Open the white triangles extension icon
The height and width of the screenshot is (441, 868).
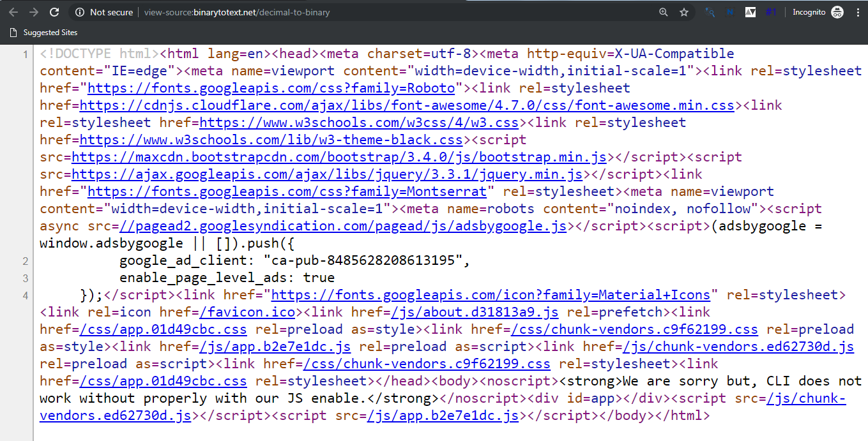750,12
